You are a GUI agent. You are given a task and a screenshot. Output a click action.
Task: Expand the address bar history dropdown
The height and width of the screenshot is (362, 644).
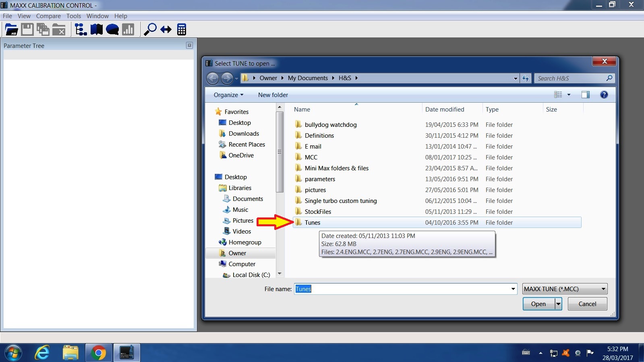[516, 79]
